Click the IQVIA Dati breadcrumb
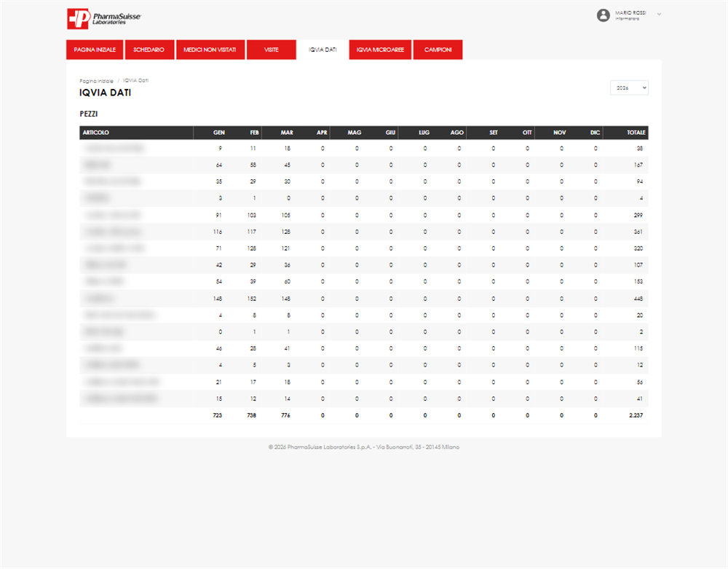 coord(135,80)
